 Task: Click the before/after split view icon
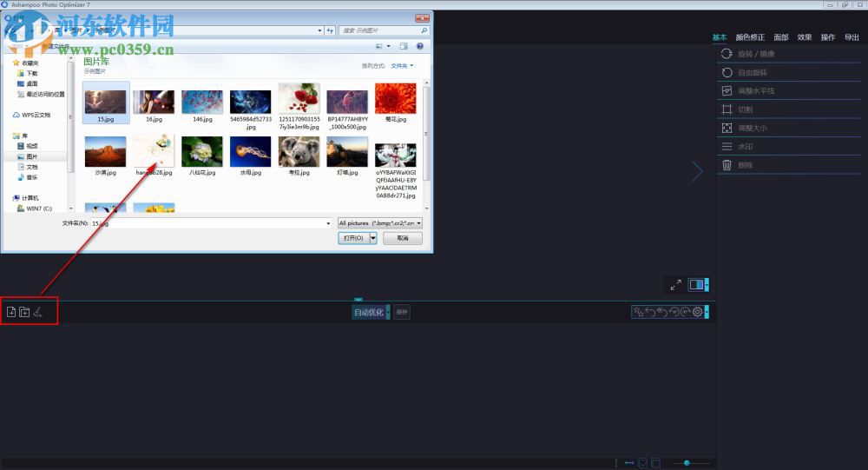tap(696, 285)
